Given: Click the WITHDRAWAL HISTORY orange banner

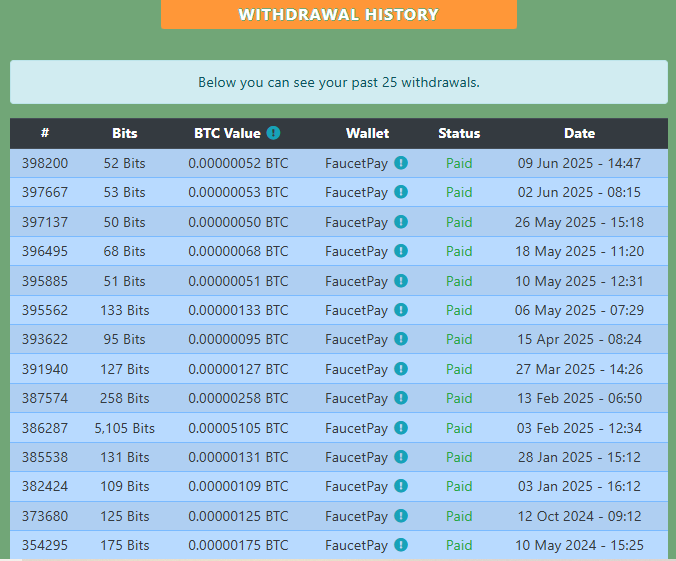Looking at the screenshot, I should coord(339,14).
